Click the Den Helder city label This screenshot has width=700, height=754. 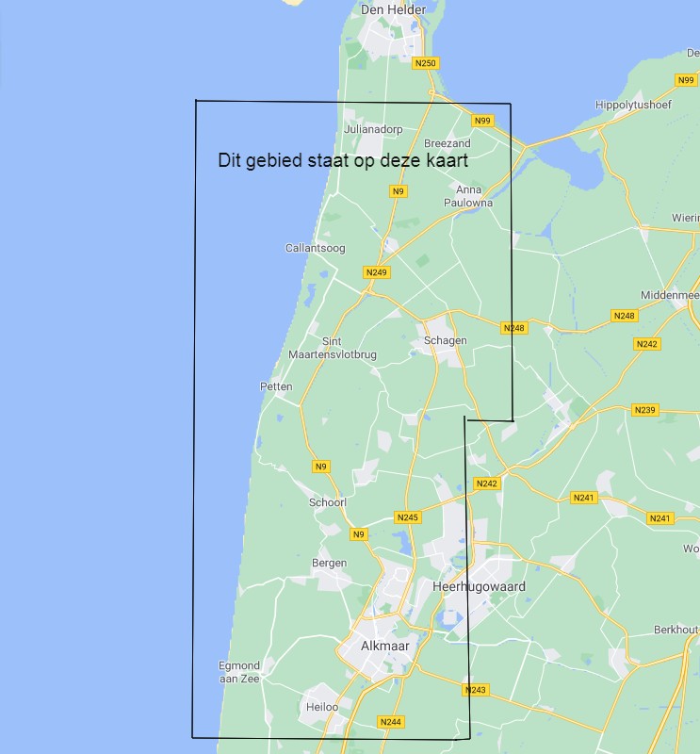393,10
